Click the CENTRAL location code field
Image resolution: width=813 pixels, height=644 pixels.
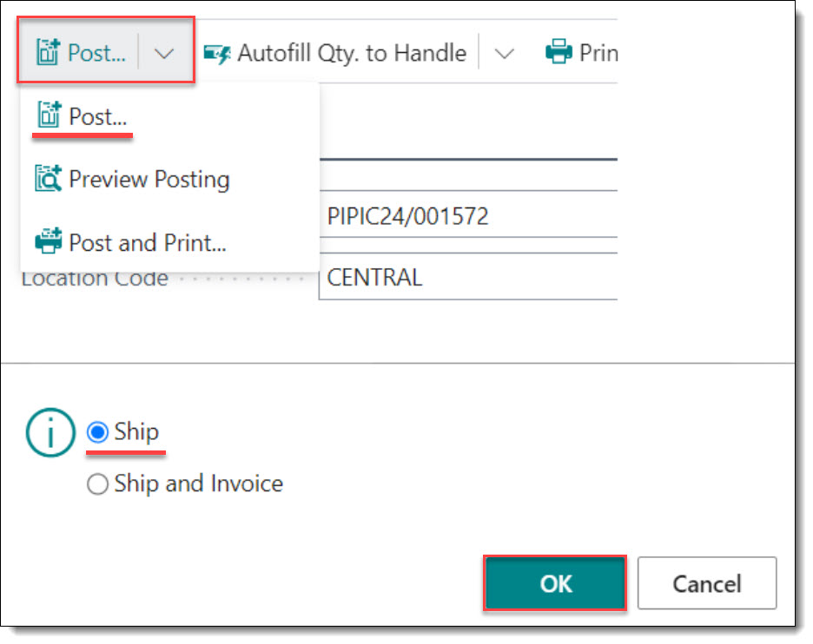tap(468, 277)
